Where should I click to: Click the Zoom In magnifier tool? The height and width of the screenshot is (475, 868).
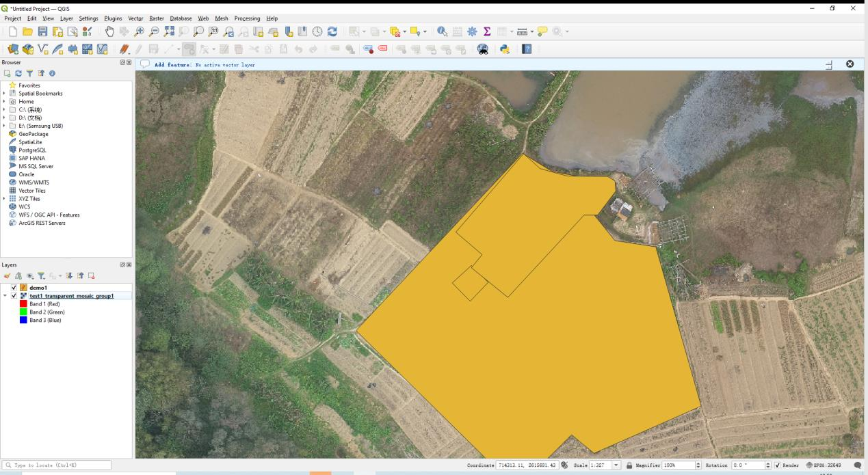pyautogui.click(x=139, y=31)
